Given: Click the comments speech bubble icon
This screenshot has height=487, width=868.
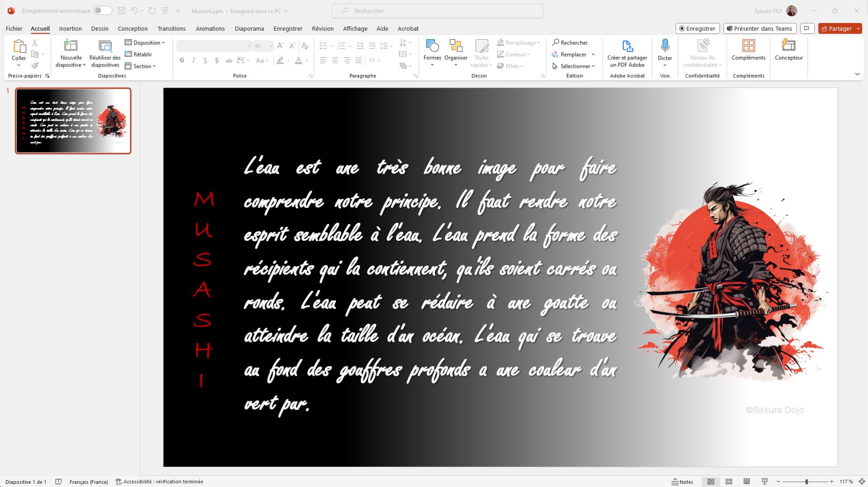Looking at the screenshot, I should pos(807,28).
